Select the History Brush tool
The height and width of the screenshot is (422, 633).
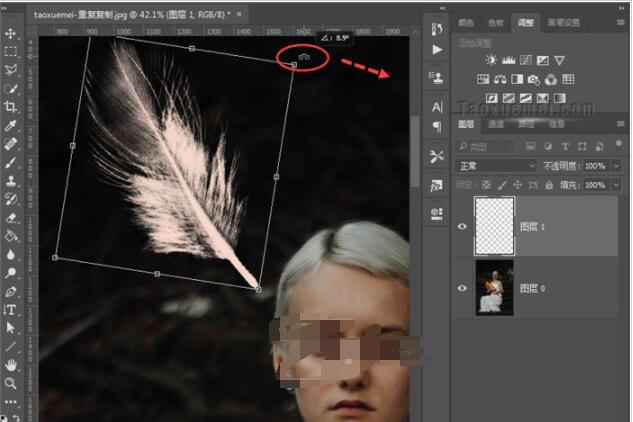point(10,199)
